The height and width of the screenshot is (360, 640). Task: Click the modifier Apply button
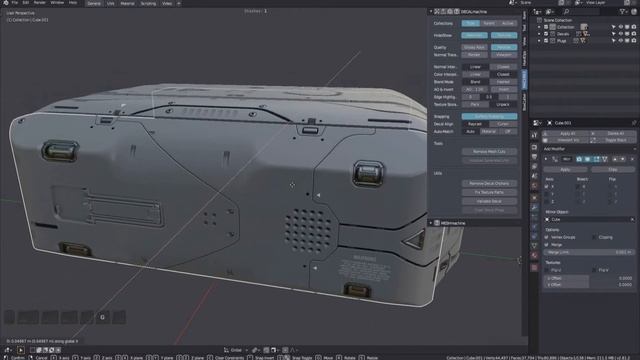565,169
